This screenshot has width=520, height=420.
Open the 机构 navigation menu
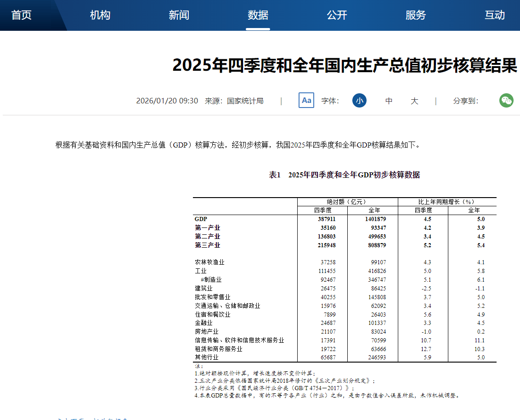[x=100, y=15]
